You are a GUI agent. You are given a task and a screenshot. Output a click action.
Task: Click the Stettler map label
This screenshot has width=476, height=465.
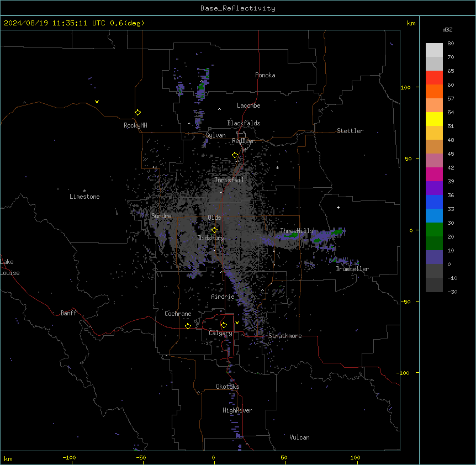pyautogui.click(x=350, y=131)
